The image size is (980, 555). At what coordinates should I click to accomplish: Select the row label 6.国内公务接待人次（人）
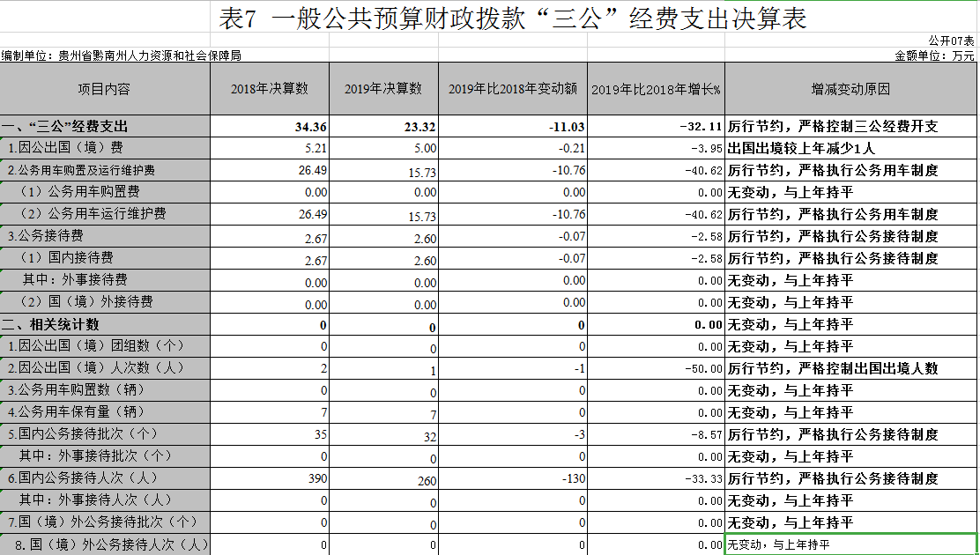(104, 478)
